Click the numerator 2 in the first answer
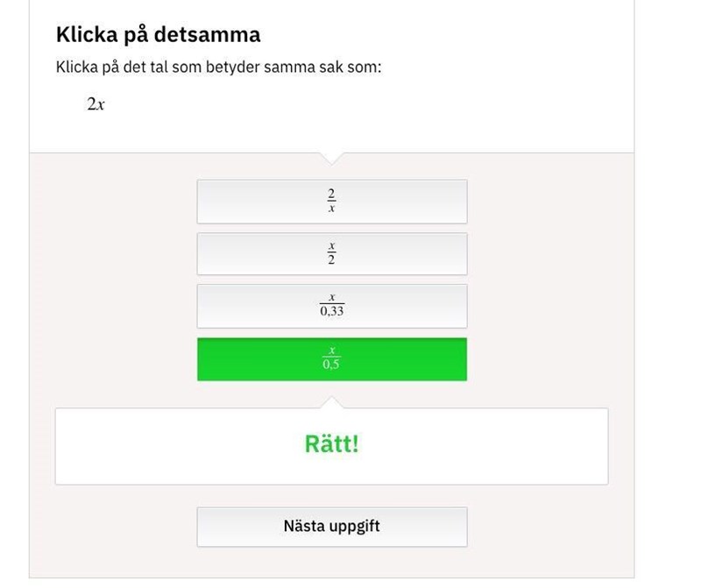This screenshot has height=588, width=701. pyautogui.click(x=331, y=195)
